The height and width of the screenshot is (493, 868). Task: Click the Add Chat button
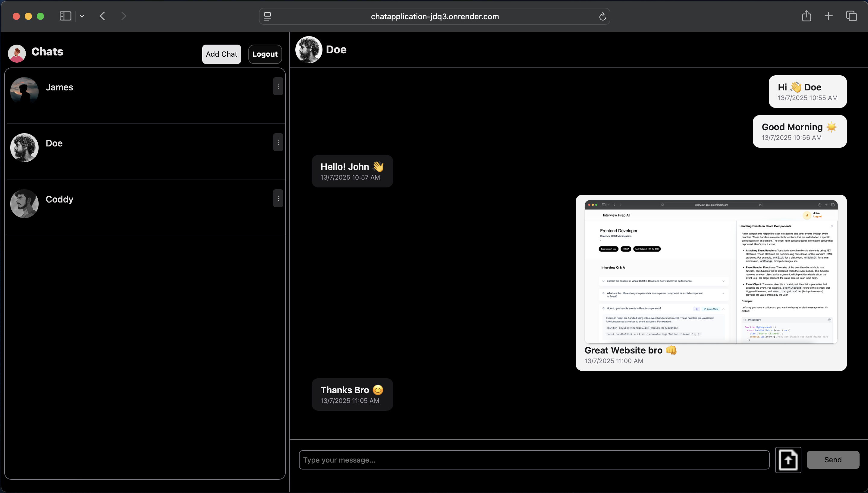pos(222,54)
